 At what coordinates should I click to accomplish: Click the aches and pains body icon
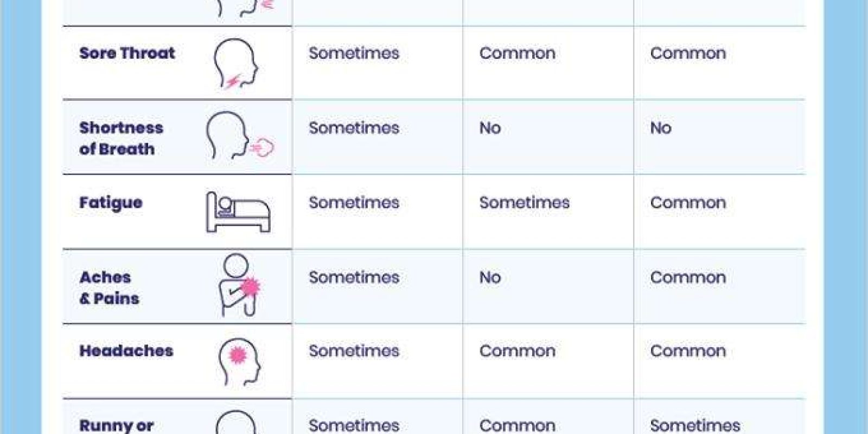(x=239, y=285)
